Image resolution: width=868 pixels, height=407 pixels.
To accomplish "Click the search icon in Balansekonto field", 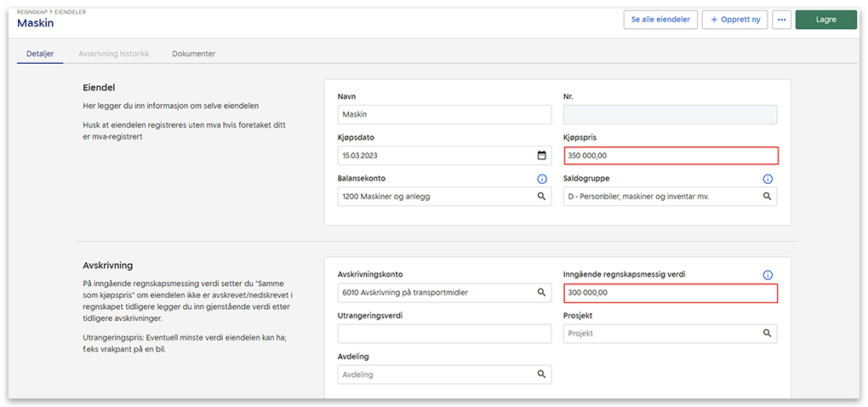I will click(x=541, y=197).
